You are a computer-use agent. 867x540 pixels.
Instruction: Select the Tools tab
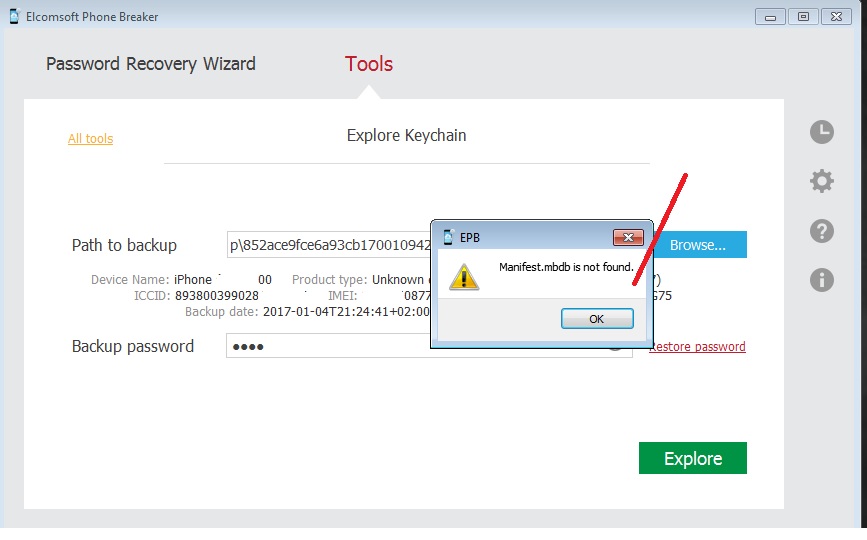(x=369, y=64)
